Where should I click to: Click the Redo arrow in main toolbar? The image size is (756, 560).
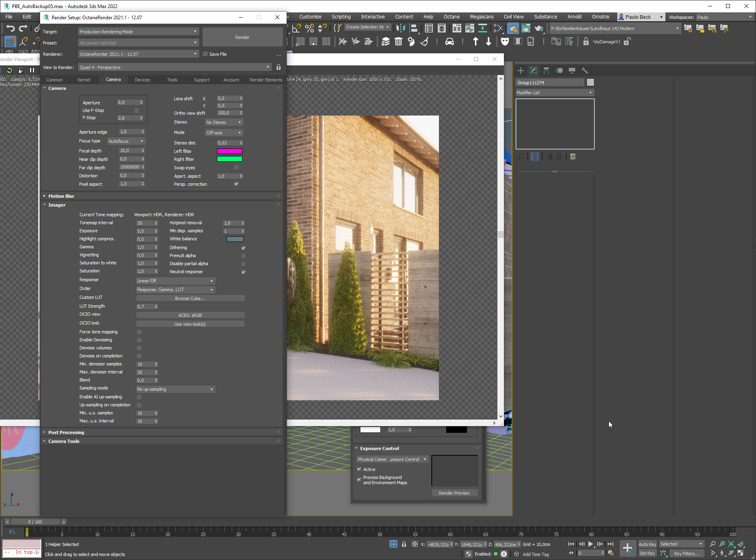[x=23, y=28]
